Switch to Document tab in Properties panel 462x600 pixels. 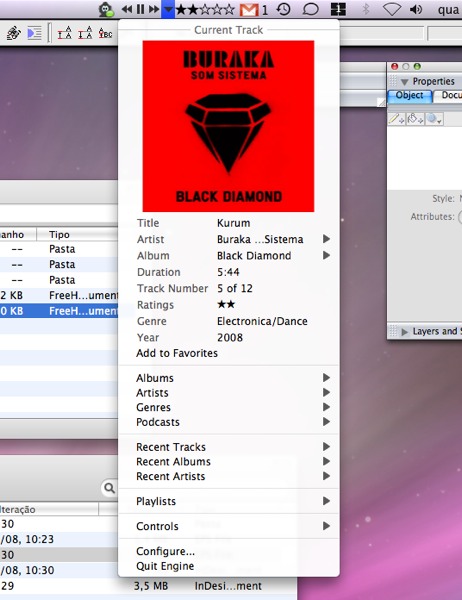click(x=449, y=96)
